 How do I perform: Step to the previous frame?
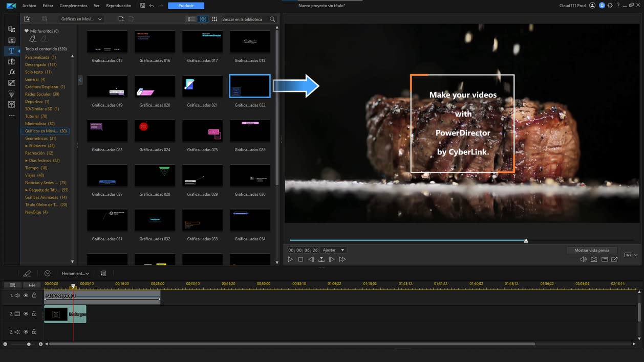(311, 259)
